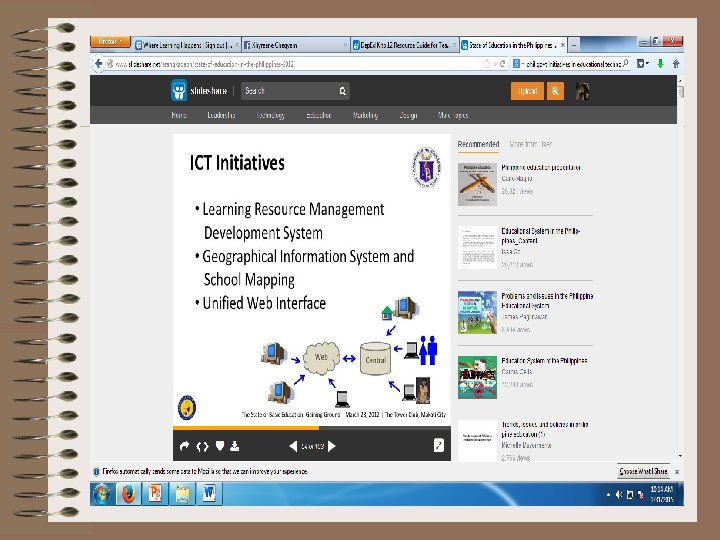Open File Explorer folder in taskbar
720x540 pixels.
pos(182,495)
